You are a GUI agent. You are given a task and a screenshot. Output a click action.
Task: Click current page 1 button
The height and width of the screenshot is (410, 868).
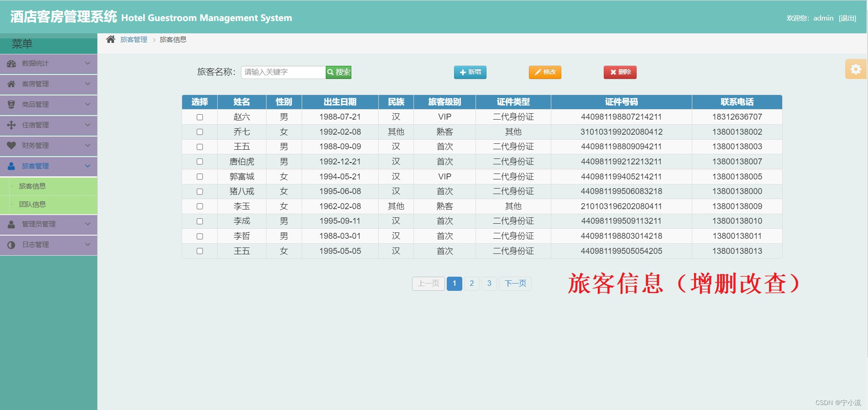(x=455, y=284)
